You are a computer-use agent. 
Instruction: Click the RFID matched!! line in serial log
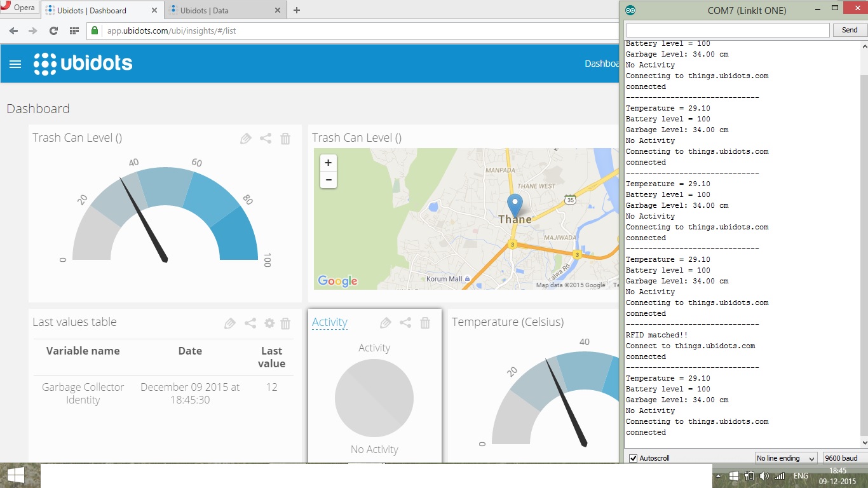tap(657, 335)
